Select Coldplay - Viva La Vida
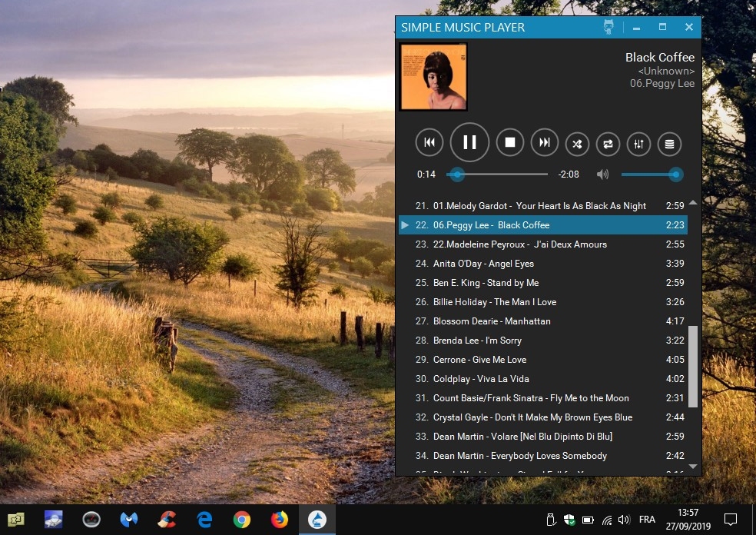756x535 pixels. click(543, 379)
